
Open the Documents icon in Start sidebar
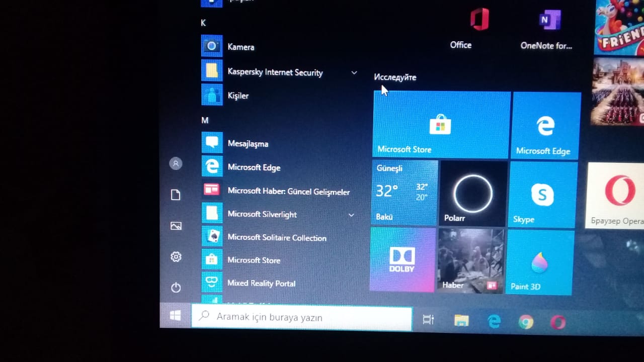pos(176,195)
